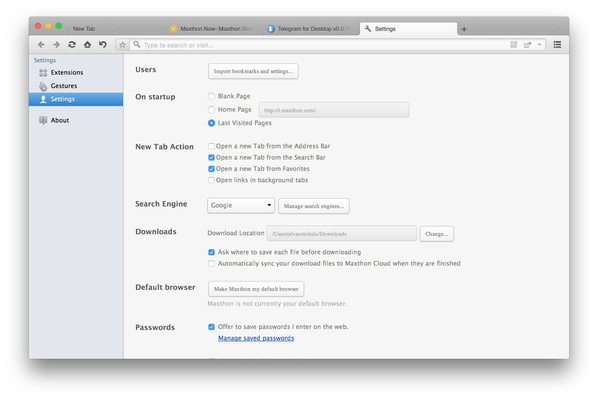Enable open links in background tabs
The image size is (598, 400).
point(211,180)
